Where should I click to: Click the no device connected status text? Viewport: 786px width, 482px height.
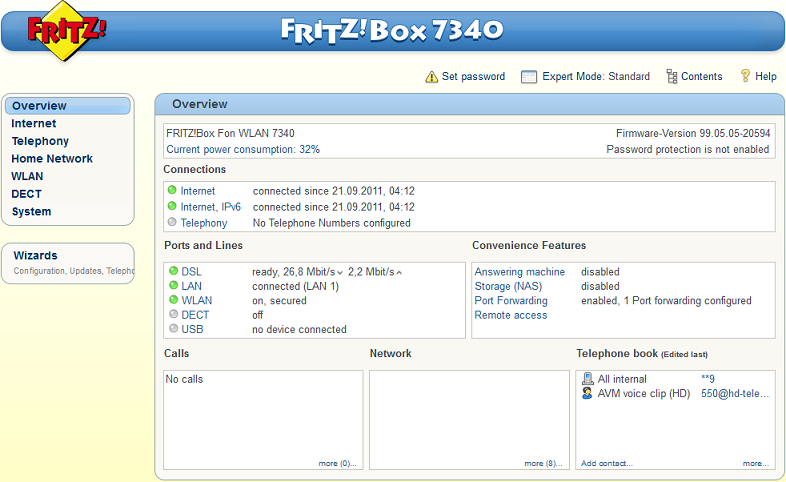[299, 330]
